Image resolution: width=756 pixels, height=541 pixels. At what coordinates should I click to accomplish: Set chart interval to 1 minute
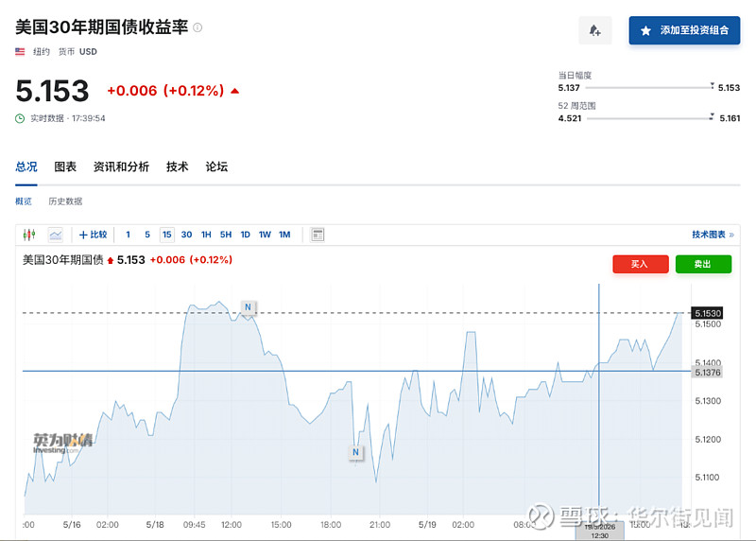click(128, 235)
